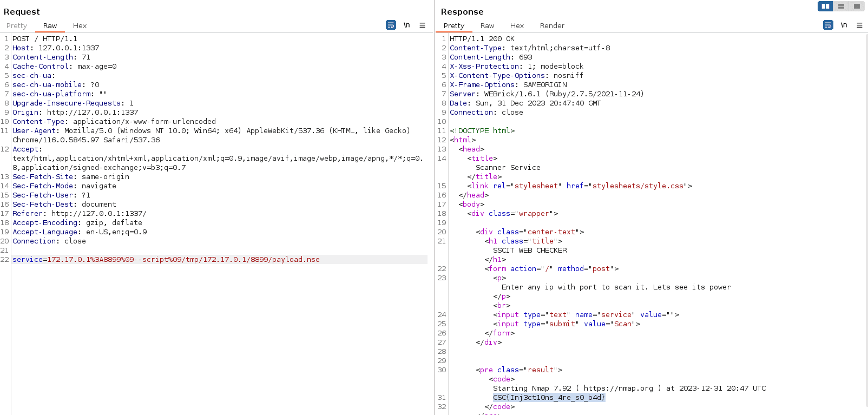868x415 pixels.
Task: Click the Sec-Fetch-Dest document header
Action: [64, 205]
